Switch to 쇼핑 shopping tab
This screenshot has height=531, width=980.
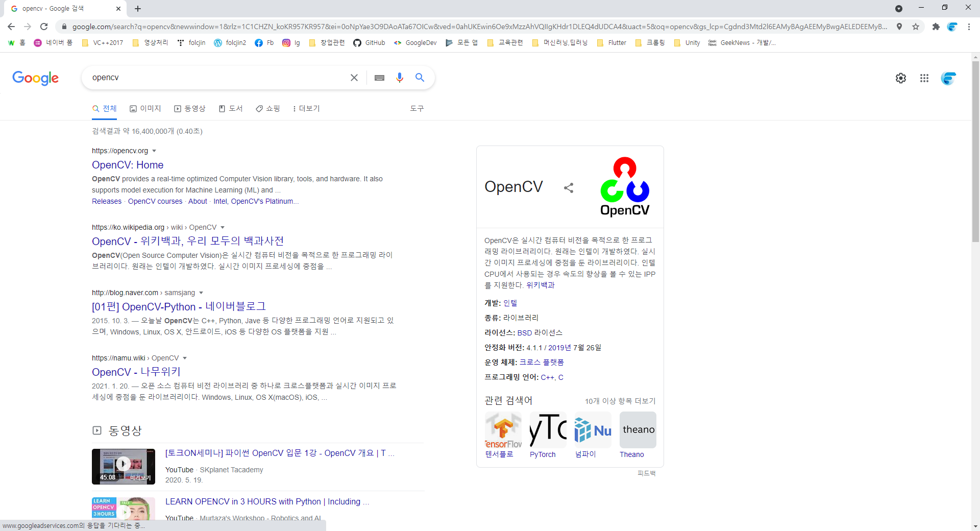[268, 109]
